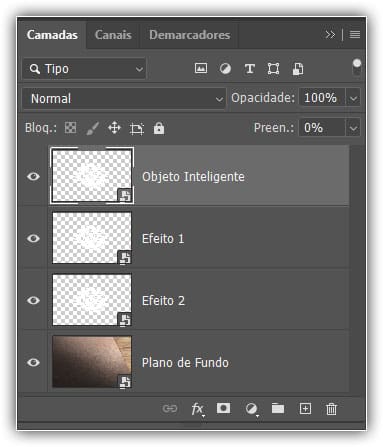This screenshot has width=383, height=447.
Task: Create a new group folder
Action: pos(278,408)
